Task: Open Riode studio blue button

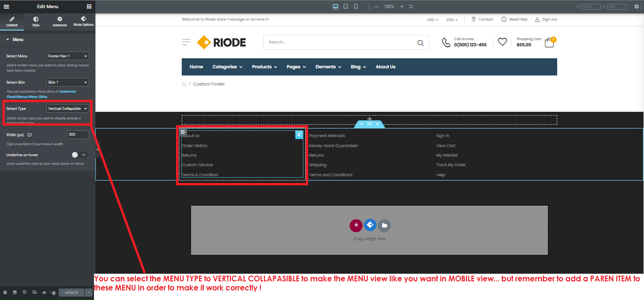Action: [370, 225]
